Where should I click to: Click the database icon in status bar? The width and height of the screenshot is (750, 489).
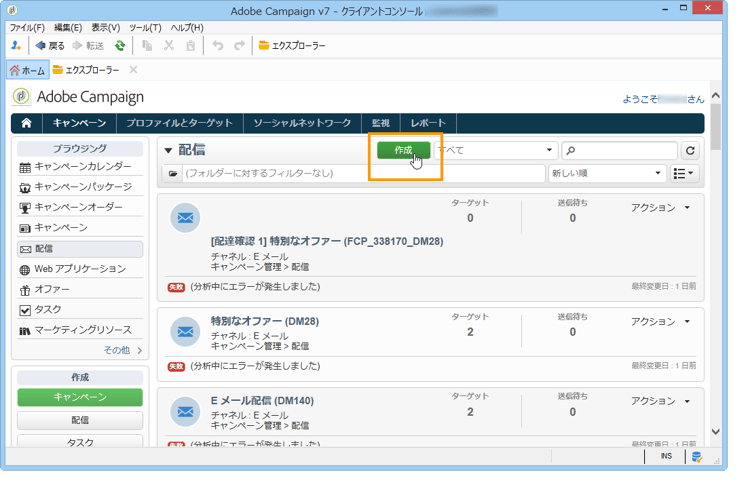pos(696,457)
